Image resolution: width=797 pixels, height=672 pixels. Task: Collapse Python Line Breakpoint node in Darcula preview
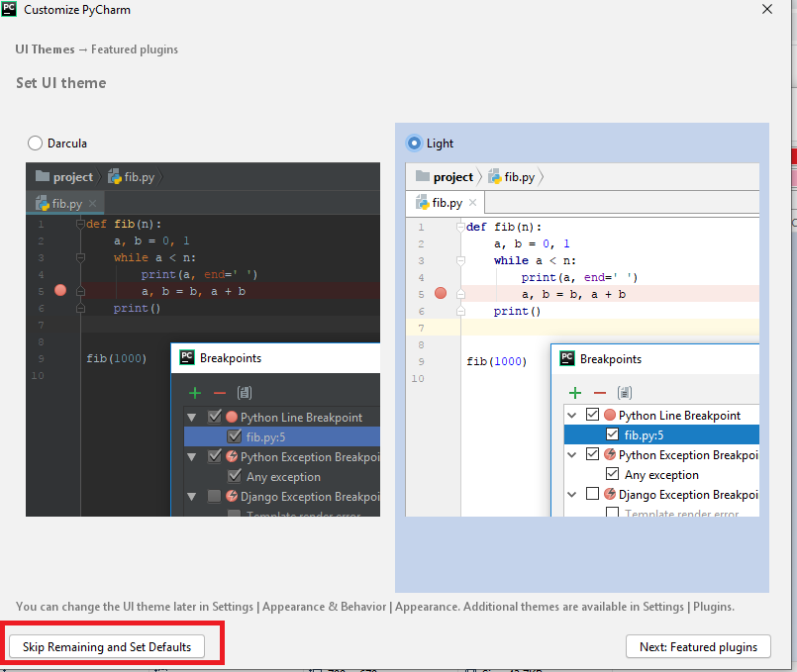[x=192, y=418]
